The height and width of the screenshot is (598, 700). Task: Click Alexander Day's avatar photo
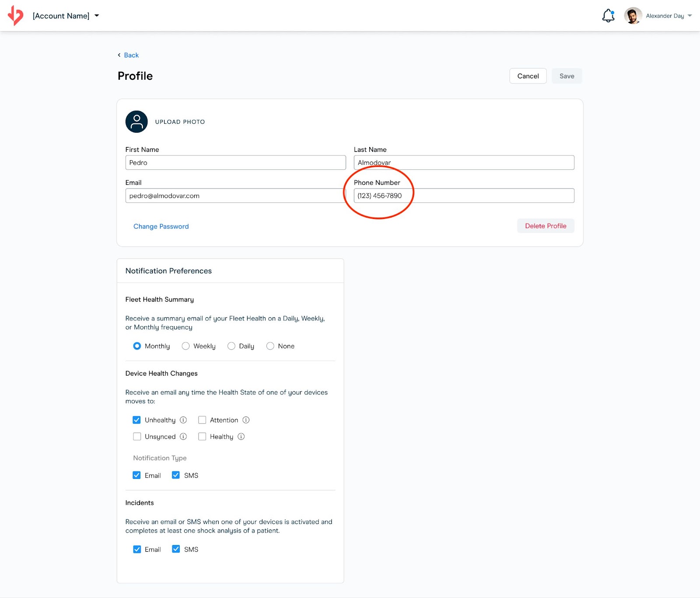pyautogui.click(x=633, y=16)
